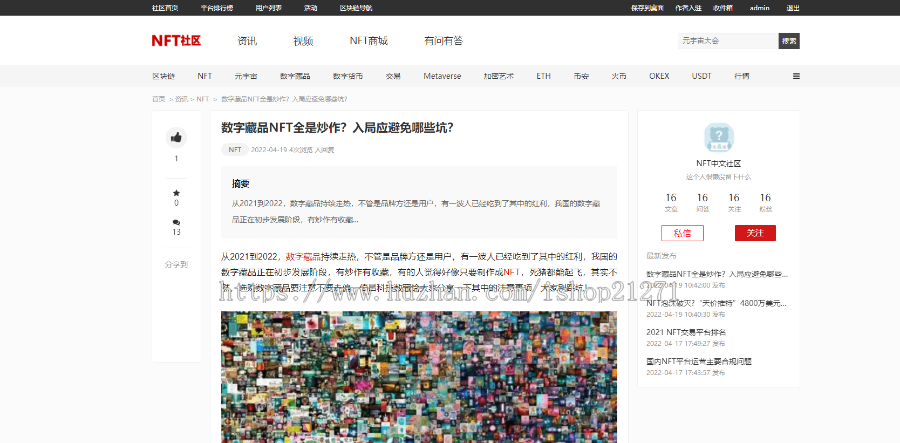Click the NFT tag under article title
This screenshot has width=900, height=443.
pos(235,149)
